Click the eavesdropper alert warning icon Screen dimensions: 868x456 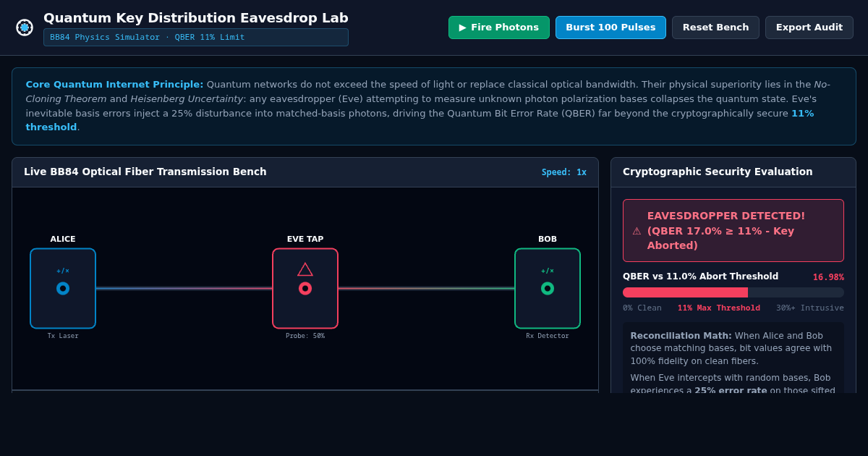(637, 231)
